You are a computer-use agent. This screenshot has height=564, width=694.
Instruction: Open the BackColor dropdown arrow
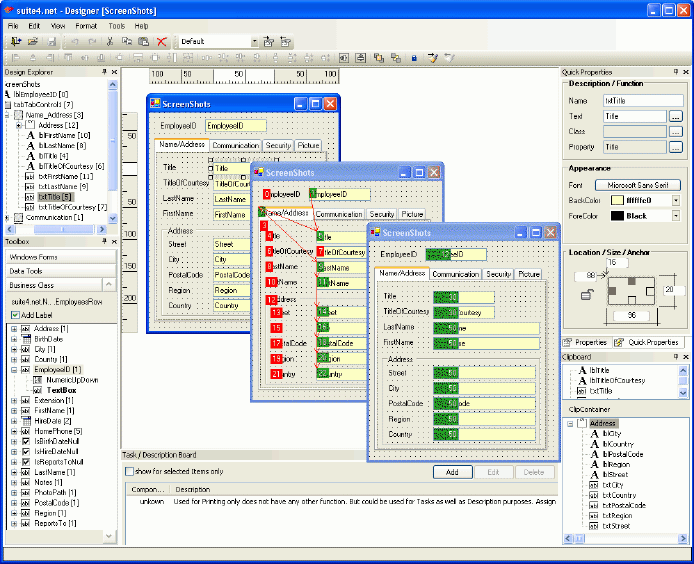click(675, 200)
